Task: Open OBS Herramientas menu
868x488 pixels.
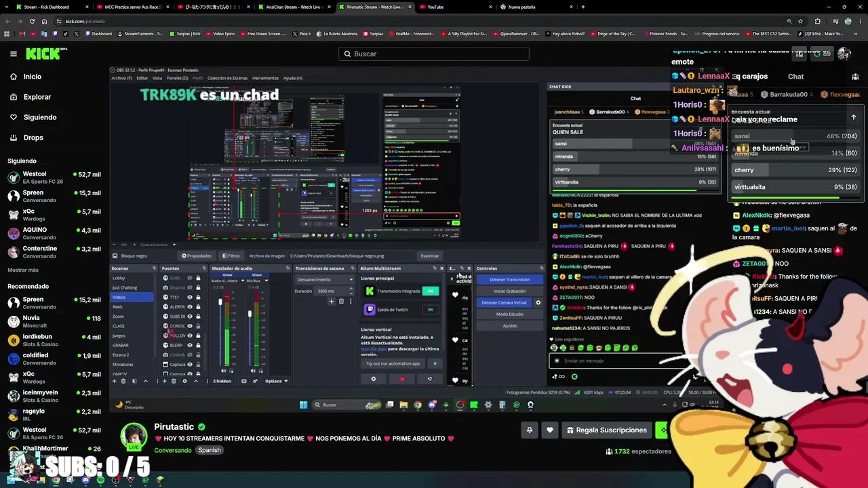Action: pos(265,78)
